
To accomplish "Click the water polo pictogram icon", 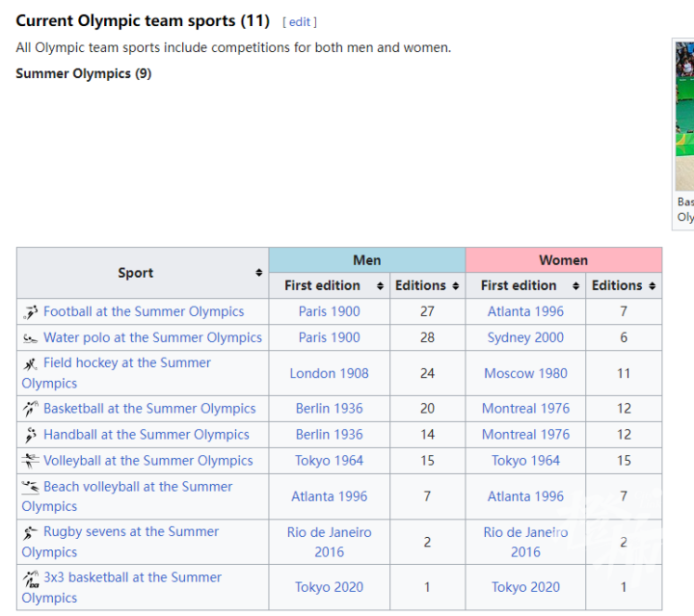I will click(x=31, y=338).
